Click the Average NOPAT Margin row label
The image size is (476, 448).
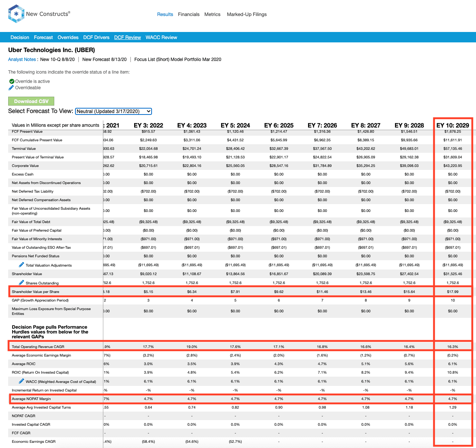(31, 399)
